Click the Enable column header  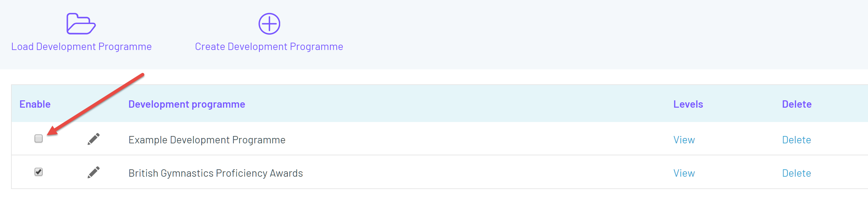[x=35, y=104]
